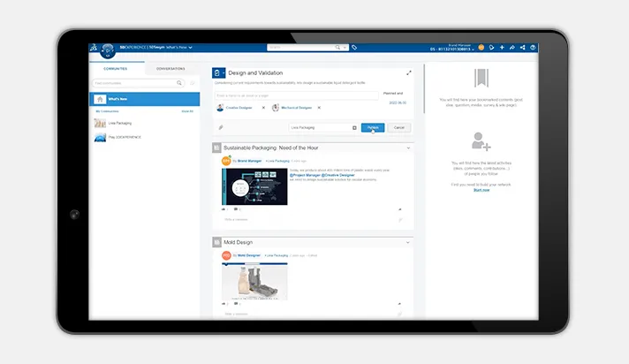Click the @Project Manager mention
Screen dimensions: 629x364
[305, 175]
